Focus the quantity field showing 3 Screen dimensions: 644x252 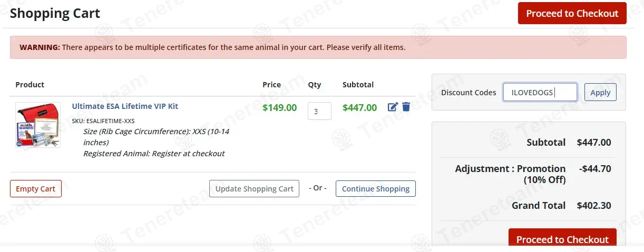tap(319, 111)
